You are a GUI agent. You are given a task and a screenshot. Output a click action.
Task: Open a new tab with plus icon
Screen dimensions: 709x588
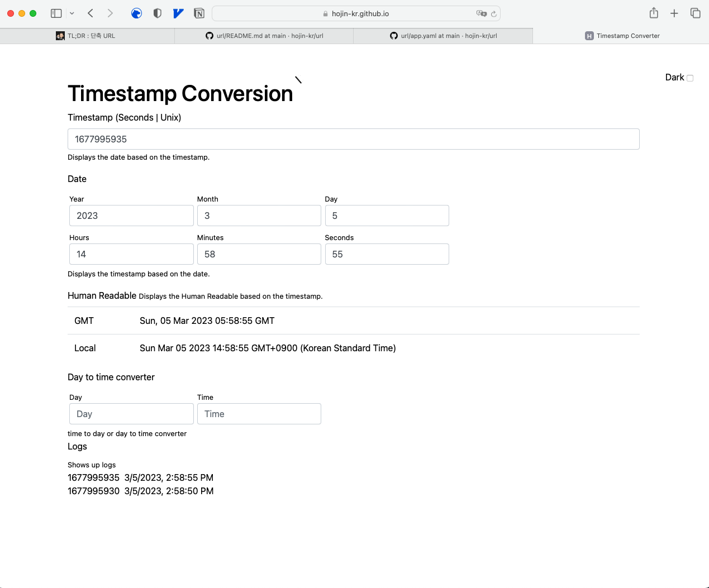coord(674,13)
